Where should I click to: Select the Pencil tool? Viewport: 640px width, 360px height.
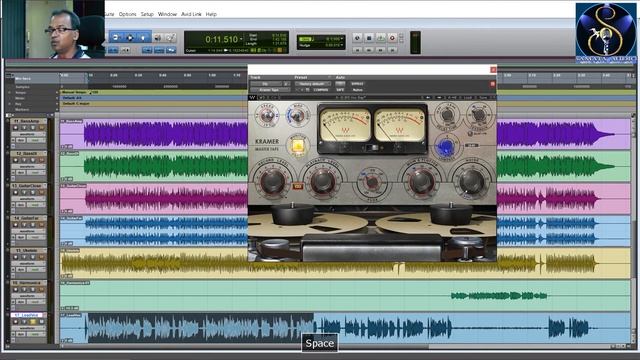[x=171, y=38]
